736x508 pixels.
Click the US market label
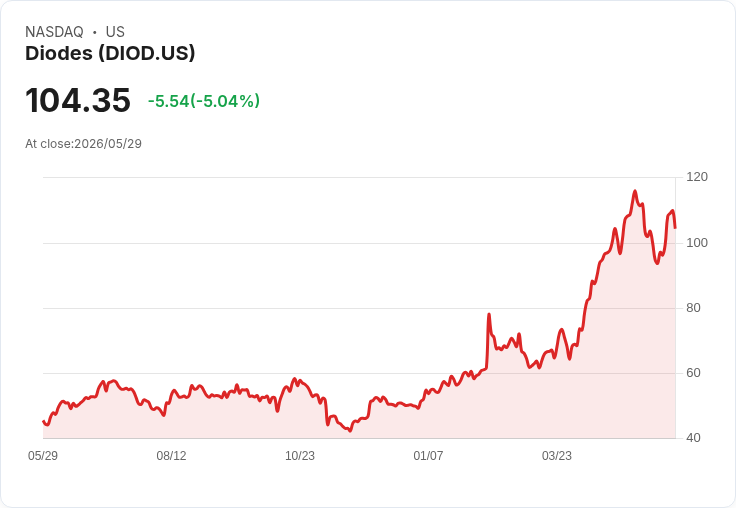115,32
